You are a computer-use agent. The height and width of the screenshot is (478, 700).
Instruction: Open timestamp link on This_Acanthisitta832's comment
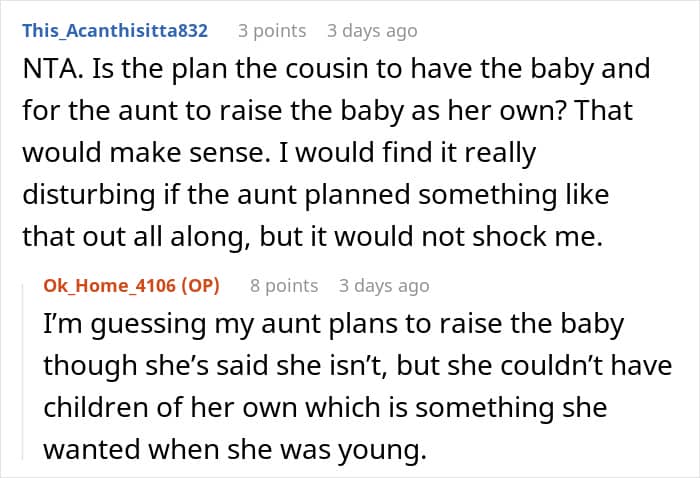pos(371,30)
